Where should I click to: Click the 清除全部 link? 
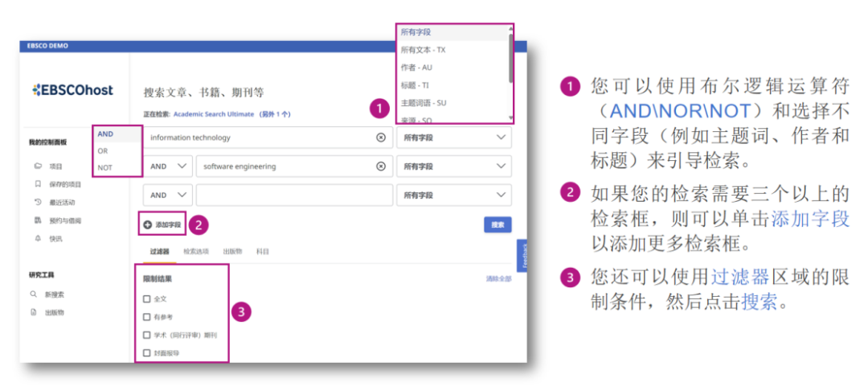pos(499,278)
